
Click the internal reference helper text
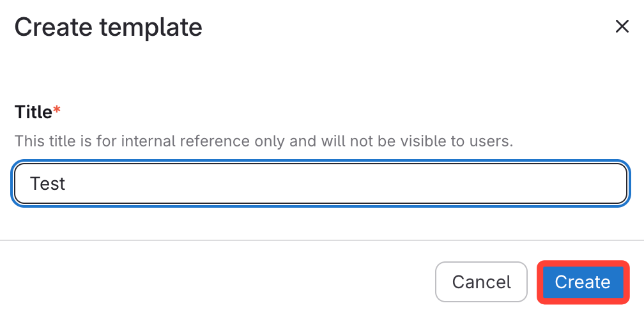click(x=263, y=141)
